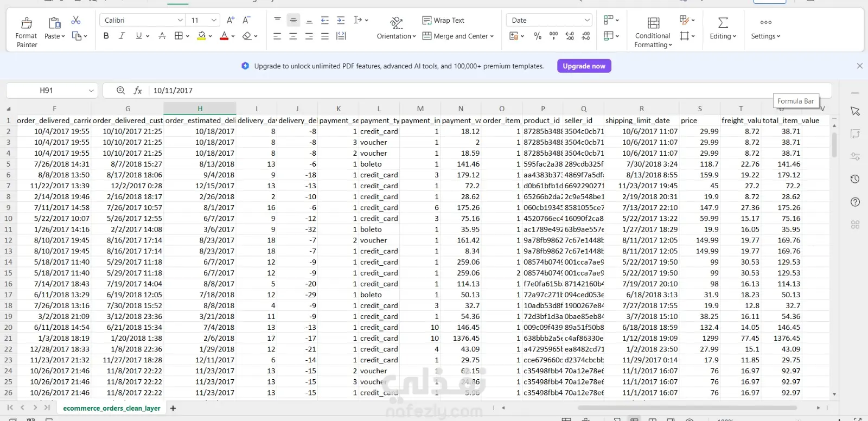The height and width of the screenshot is (421, 868).
Task: Align text left
Action: coord(277,36)
